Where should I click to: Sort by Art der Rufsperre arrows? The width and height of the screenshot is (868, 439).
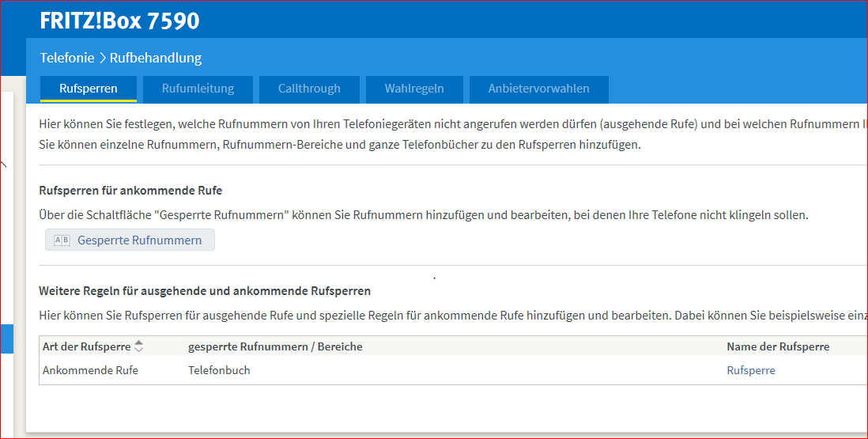tap(139, 346)
